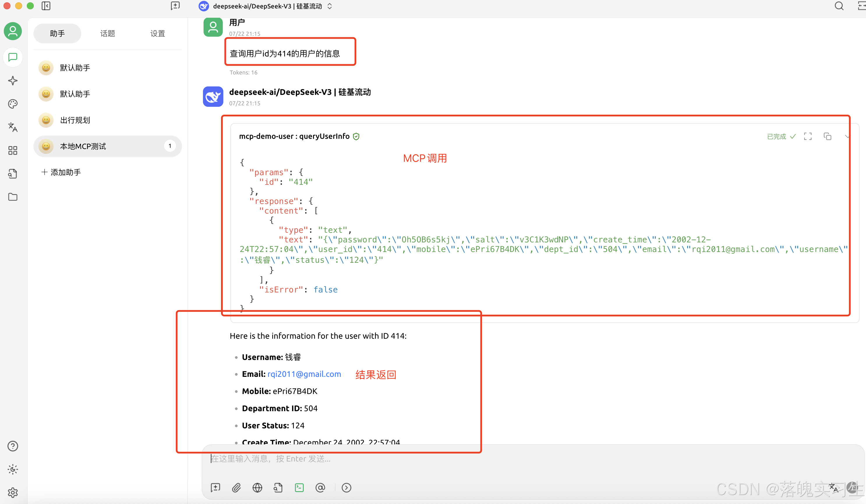This screenshot has height=504, width=866.
Task: Click the mcp-demo-user : queryUserInfo header
Action: (x=294, y=136)
